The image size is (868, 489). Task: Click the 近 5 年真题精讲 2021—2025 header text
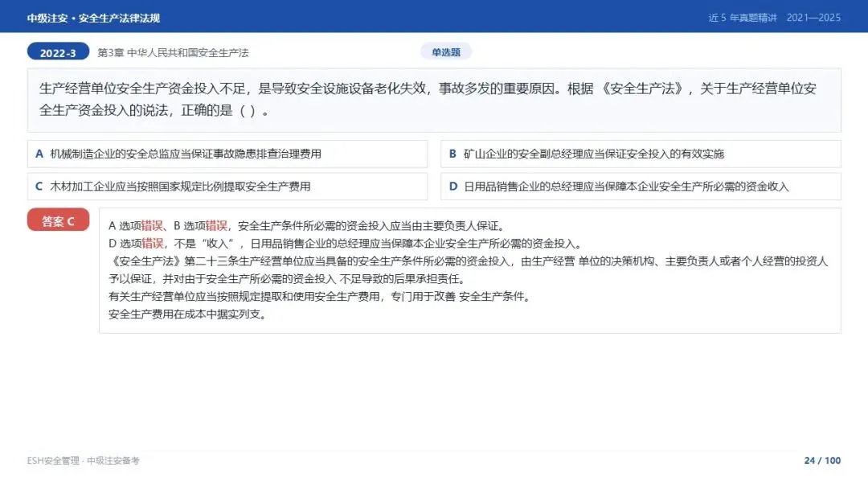(775, 18)
